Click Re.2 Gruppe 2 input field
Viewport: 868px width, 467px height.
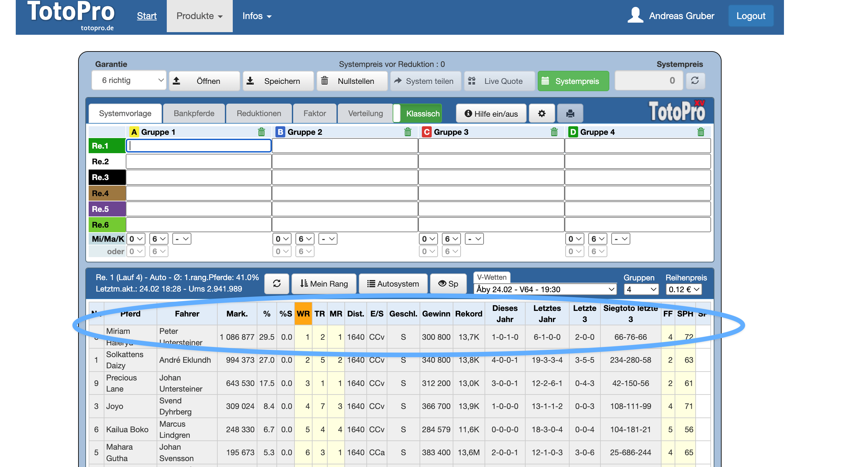(x=345, y=162)
